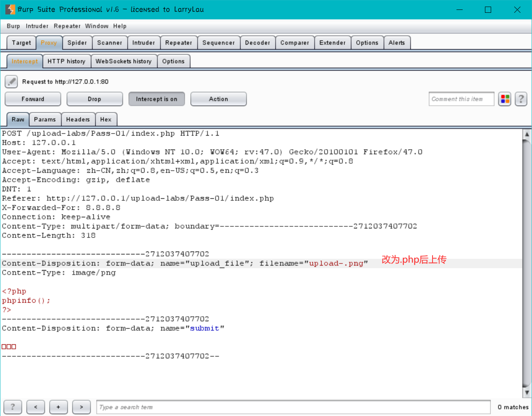The width and height of the screenshot is (532, 416).
Task: Open the Window menu
Action: coord(97,26)
